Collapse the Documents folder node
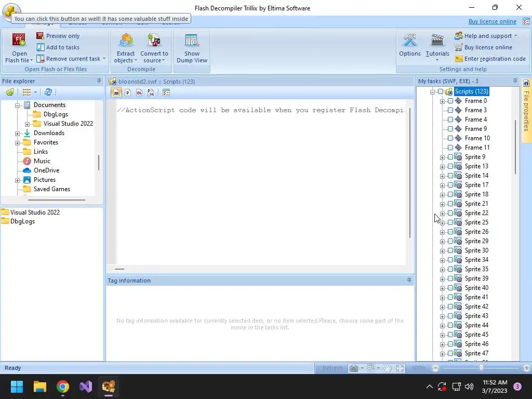The image size is (532, 399). [17, 105]
